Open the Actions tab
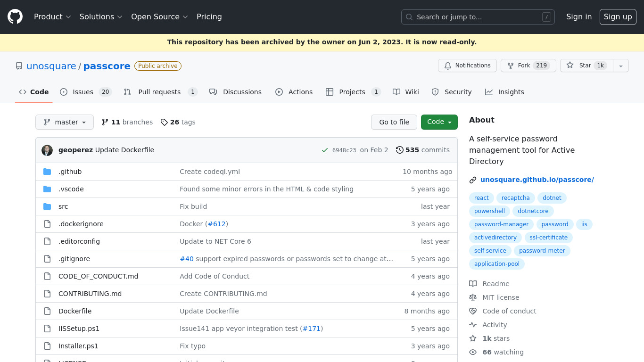This screenshot has width=644, height=362. tap(294, 92)
